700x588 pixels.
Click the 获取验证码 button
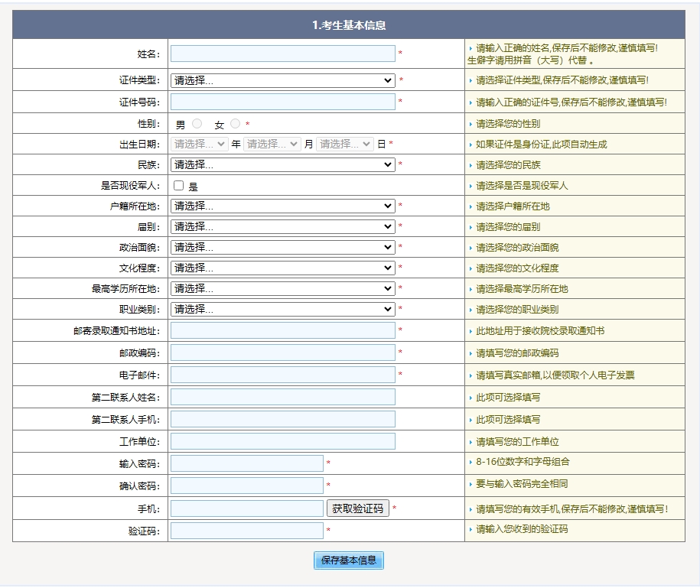(358, 507)
